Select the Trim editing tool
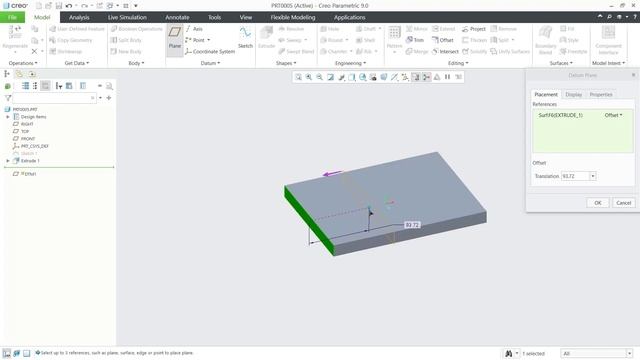 click(415, 40)
